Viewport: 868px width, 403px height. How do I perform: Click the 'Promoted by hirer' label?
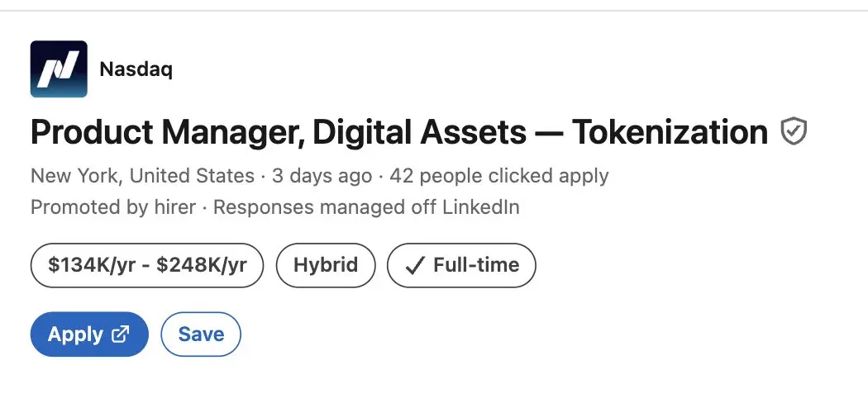click(x=113, y=207)
